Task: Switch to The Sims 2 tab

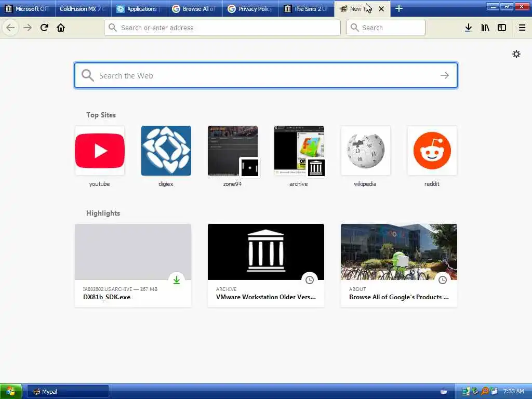Action: pos(306,9)
